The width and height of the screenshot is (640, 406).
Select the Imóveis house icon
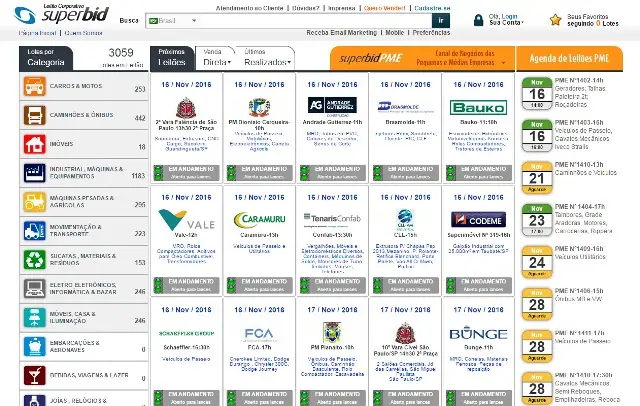[34, 144]
